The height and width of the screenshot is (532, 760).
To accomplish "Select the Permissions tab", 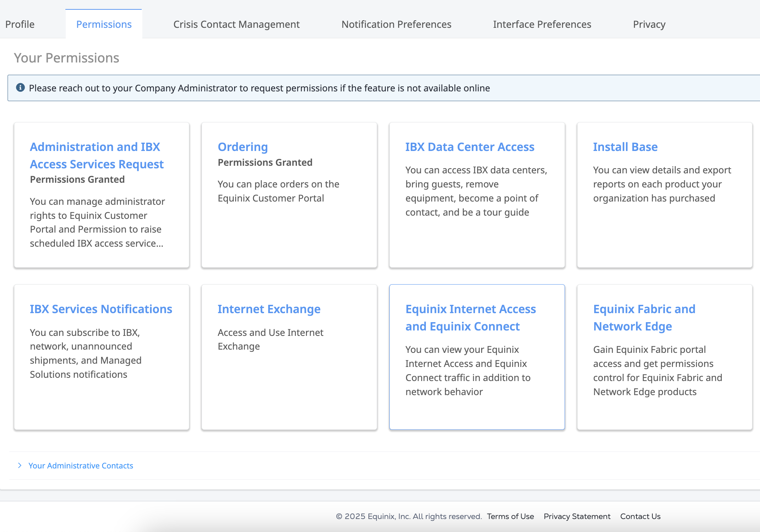I will 104,24.
